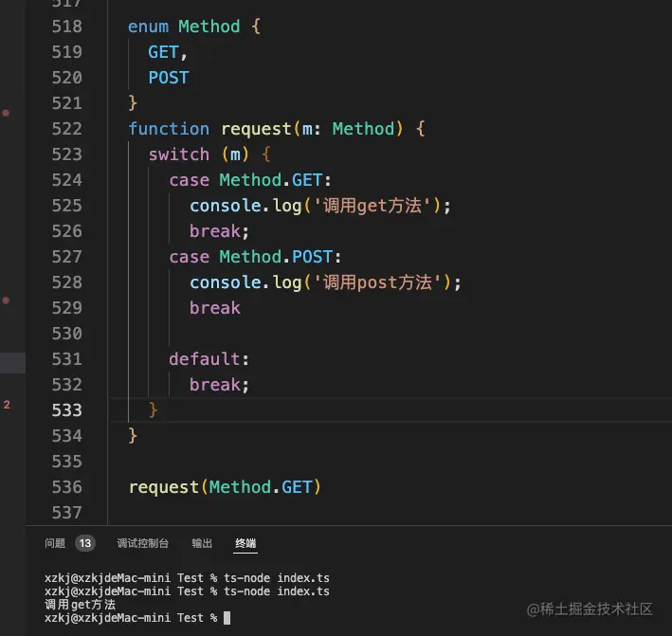Click 'break' on line 529

point(215,308)
